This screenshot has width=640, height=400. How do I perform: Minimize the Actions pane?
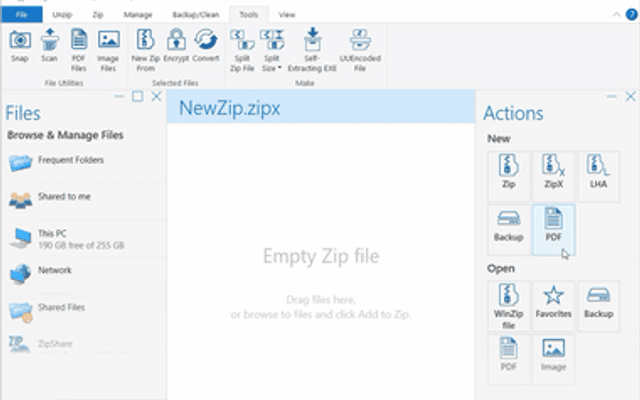click(611, 96)
